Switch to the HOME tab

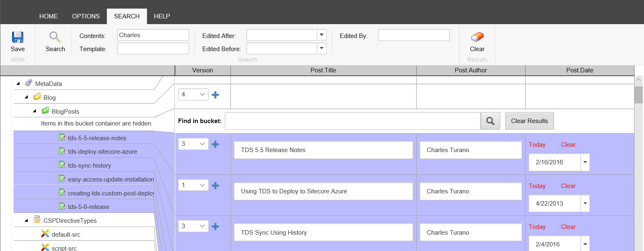point(48,16)
